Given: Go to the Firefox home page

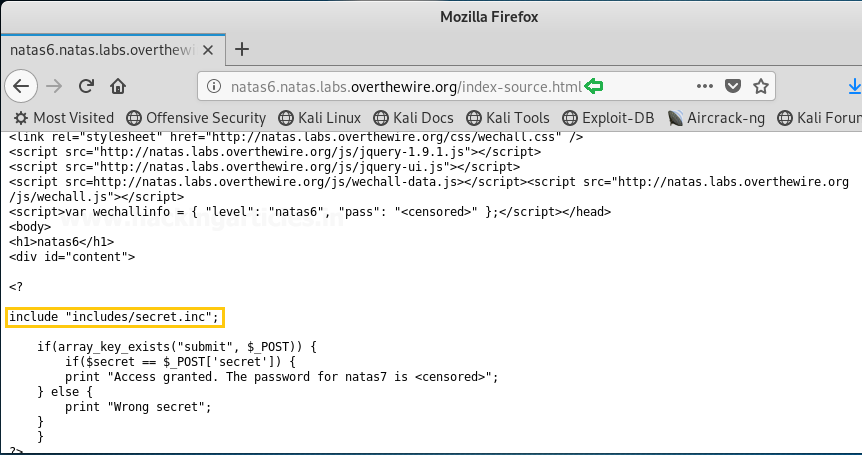Looking at the screenshot, I should click(118, 86).
